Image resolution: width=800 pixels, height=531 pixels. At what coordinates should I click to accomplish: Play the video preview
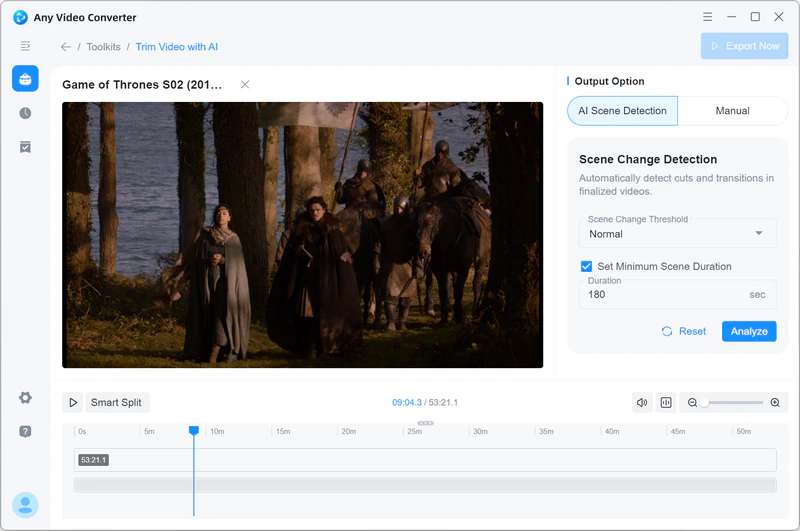pos(73,402)
